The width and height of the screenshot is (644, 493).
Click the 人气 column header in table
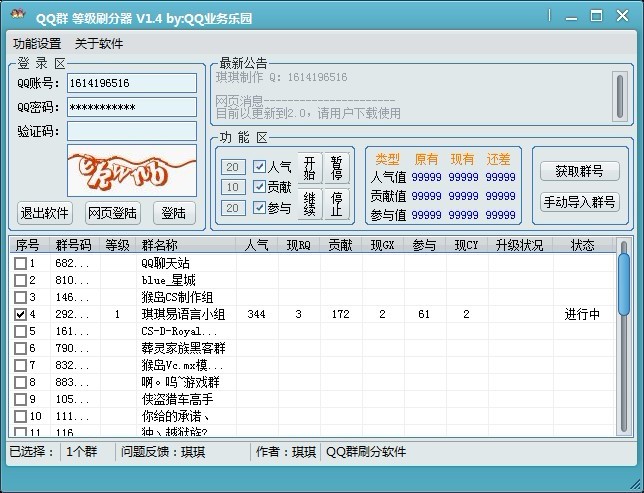[257, 245]
